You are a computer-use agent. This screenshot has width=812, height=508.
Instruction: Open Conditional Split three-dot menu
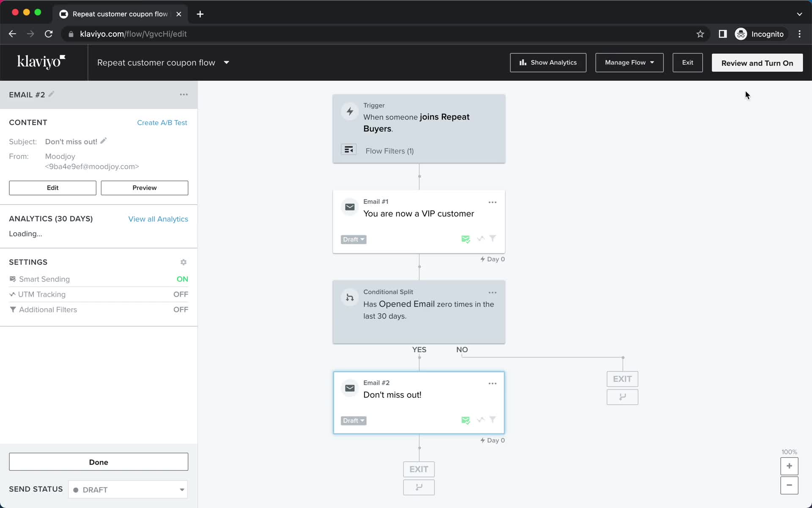tap(492, 293)
